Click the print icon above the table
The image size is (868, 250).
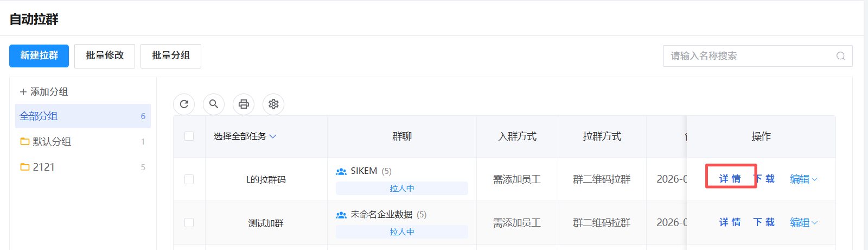tap(244, 104)
